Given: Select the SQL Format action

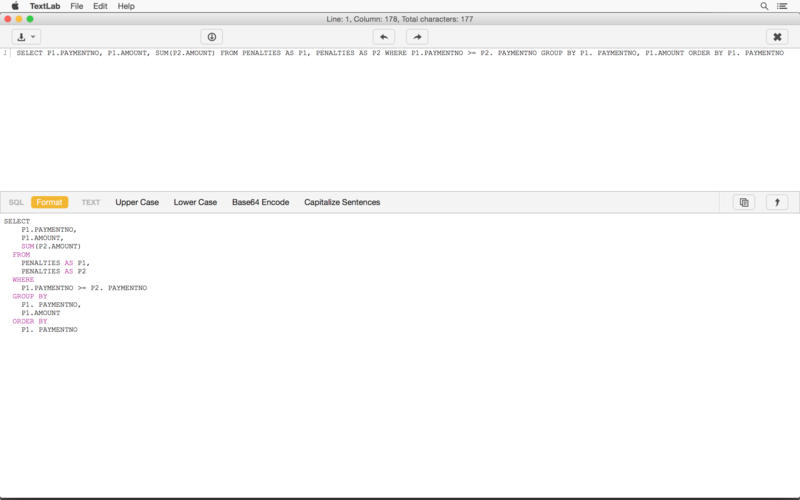Looking at the screenshot, I should point(49,202).
